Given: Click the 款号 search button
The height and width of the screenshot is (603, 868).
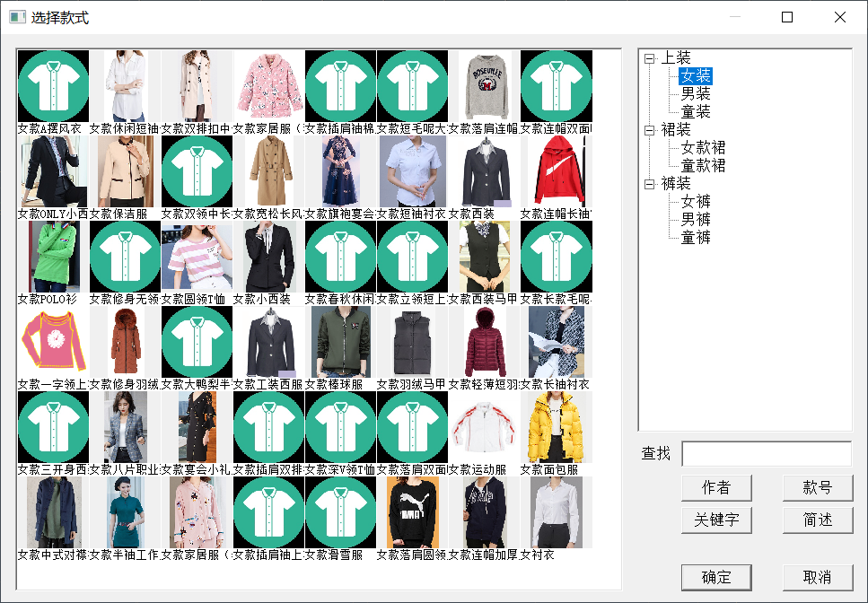Looking at the screenshot, I should 818,487.
